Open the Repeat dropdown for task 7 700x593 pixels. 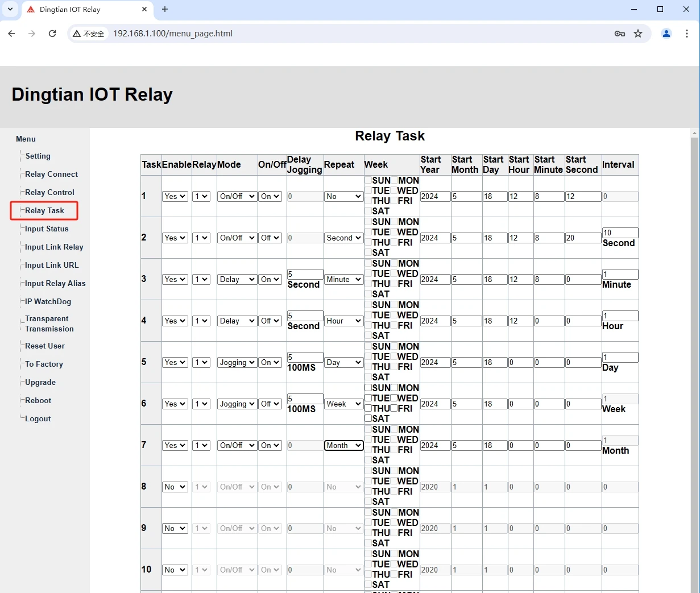pos(343,445)
